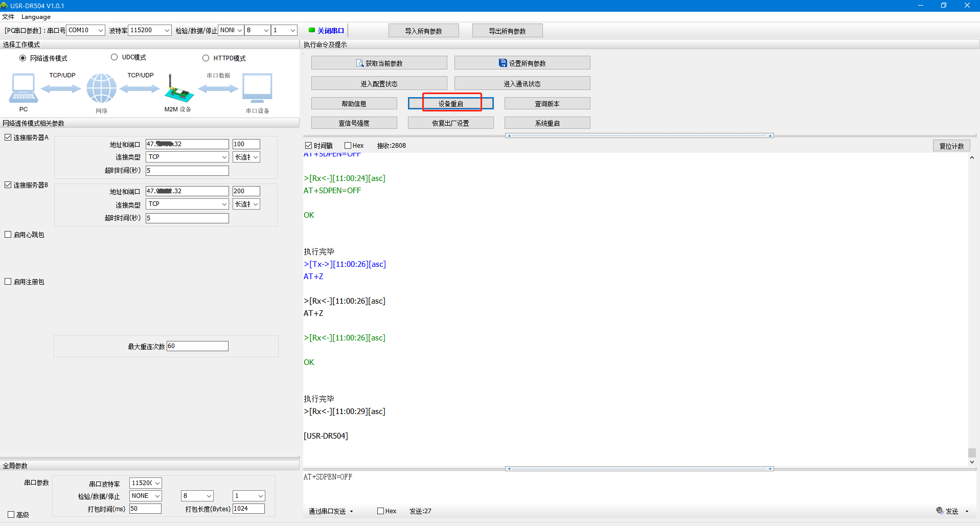The image size is (980, 526).
Task: Click the max reconnect count input field
Action: click(197, 346)
